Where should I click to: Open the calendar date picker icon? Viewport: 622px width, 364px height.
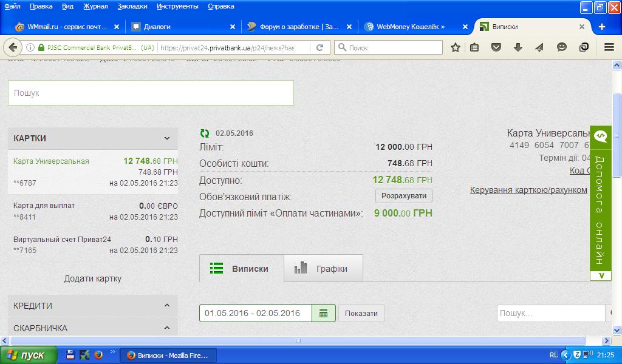pos(323,313)
